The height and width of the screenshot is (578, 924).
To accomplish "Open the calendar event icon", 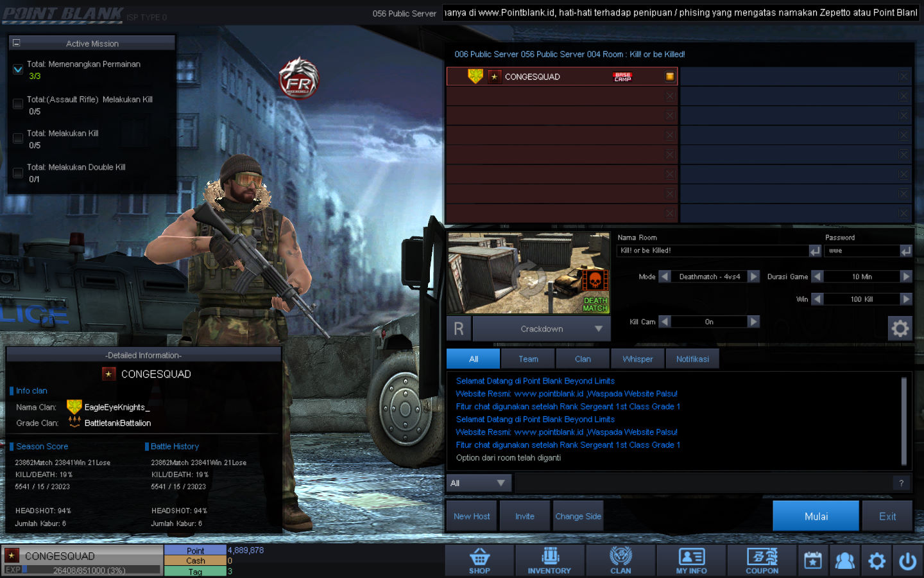I will (813, 561).
